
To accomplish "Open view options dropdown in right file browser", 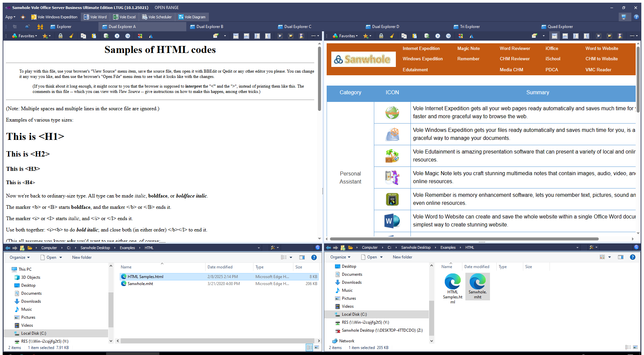I will click(x=609, y=257).
